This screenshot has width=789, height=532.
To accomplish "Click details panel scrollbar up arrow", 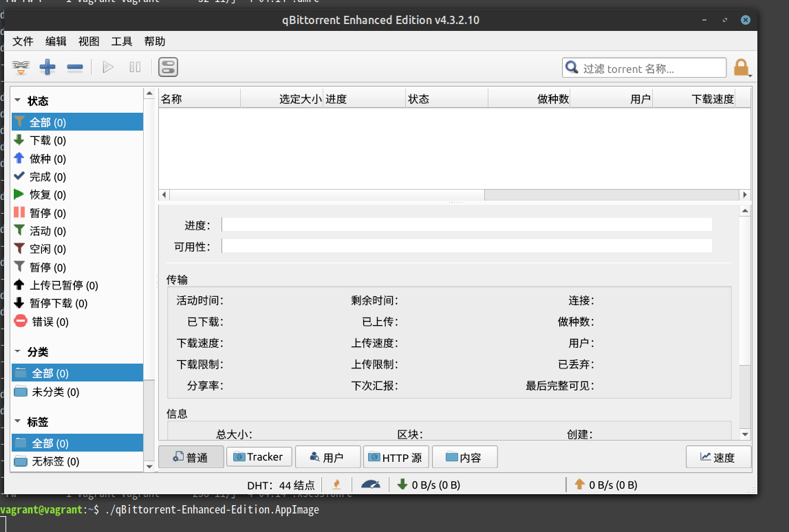I will tap(745, 210).
